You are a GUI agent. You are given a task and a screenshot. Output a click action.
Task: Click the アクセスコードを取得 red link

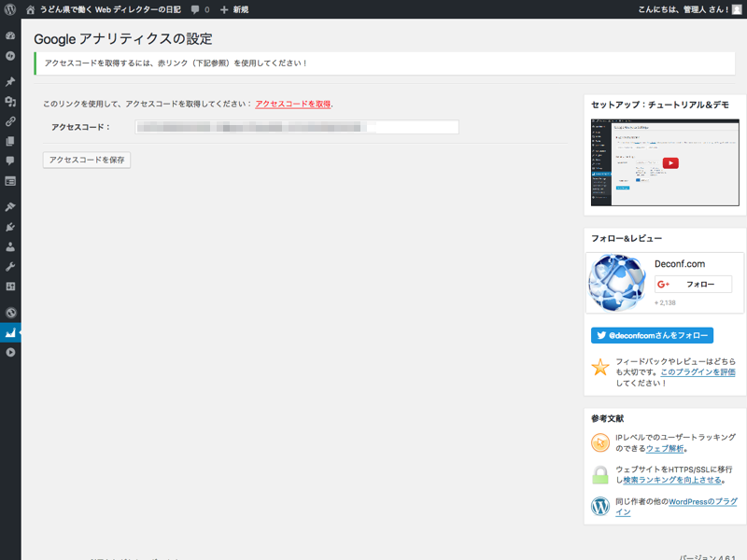coord(293,104)
